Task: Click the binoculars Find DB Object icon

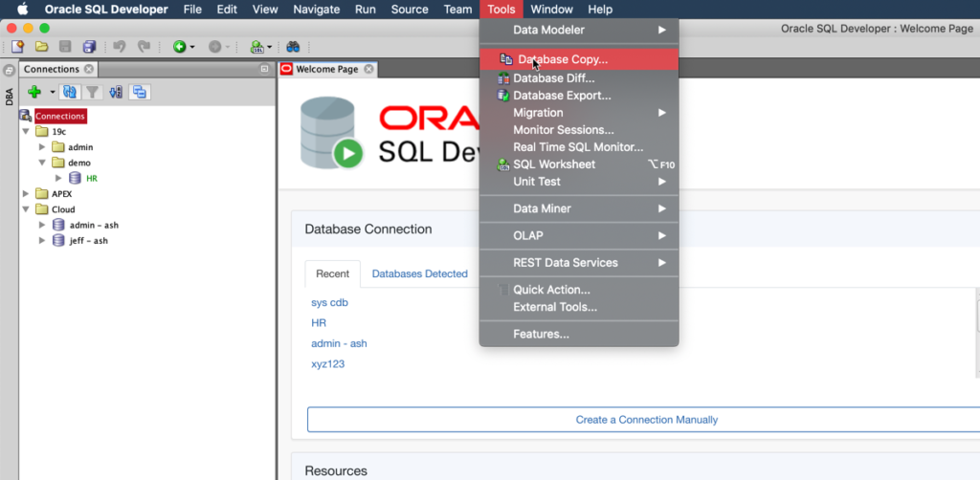Action: click(x=293, y=46)
